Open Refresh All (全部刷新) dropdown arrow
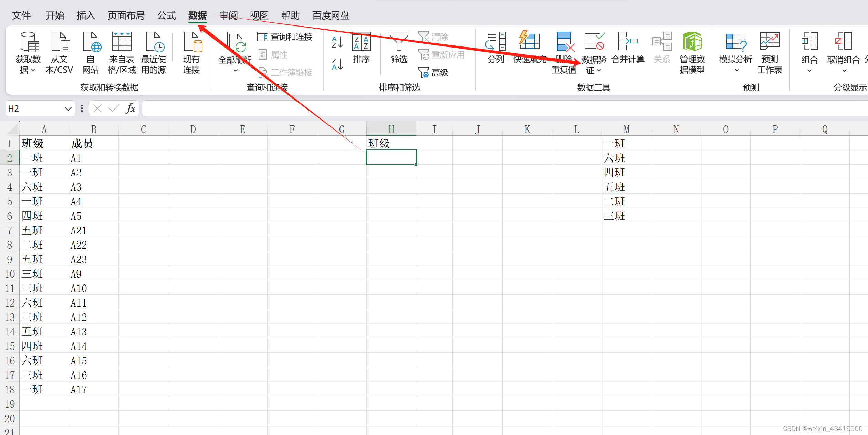This screenshot has width=868, height=435. pyautogui.click(x=236, y=71)
